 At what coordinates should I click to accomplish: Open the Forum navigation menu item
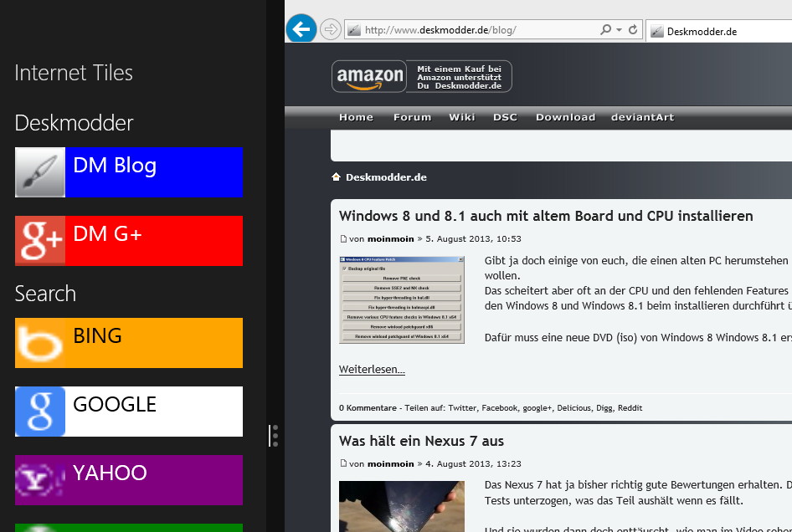click(412, 117)
